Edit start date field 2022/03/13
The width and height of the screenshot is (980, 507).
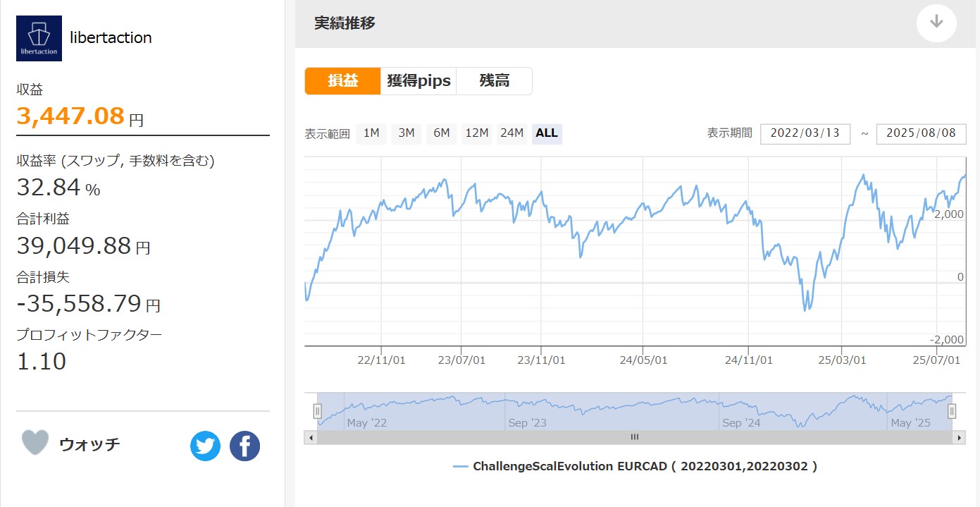[805, 133]
